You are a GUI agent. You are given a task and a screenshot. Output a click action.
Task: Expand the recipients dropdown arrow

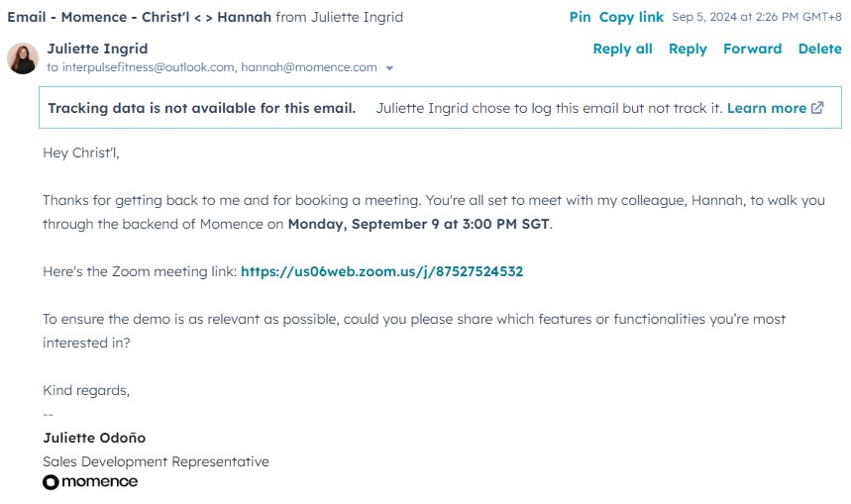click(389, 68)
